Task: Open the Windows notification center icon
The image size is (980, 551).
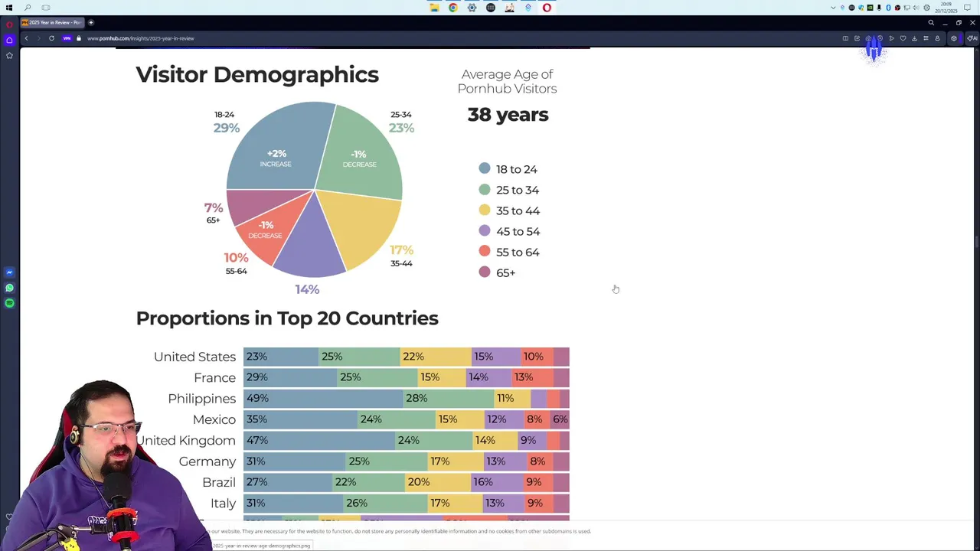Action: click(x=969, y=8)
